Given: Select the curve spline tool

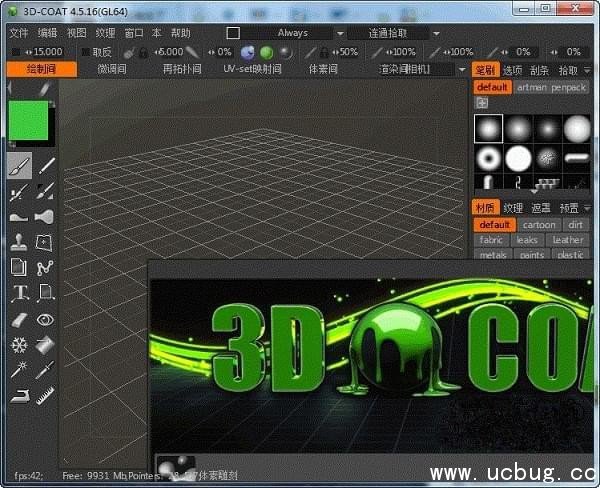Looking at the screenshot, I should pos(45,268).
